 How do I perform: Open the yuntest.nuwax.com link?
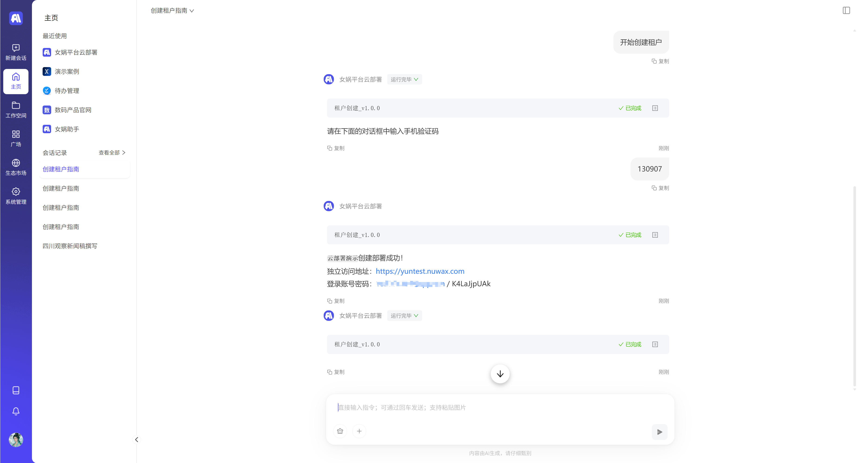(x=420, y=271)
